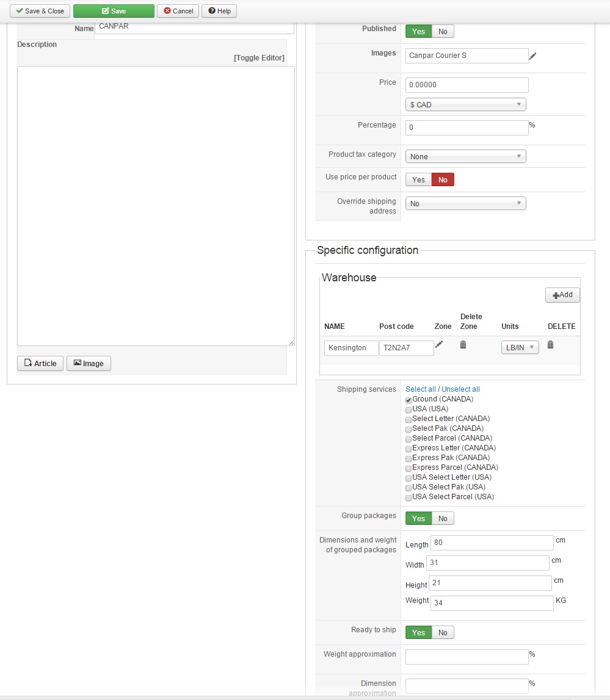Set Use price per product to No
Image resolution: width=610 pixels, height=700 pixels.
(443, 180)
